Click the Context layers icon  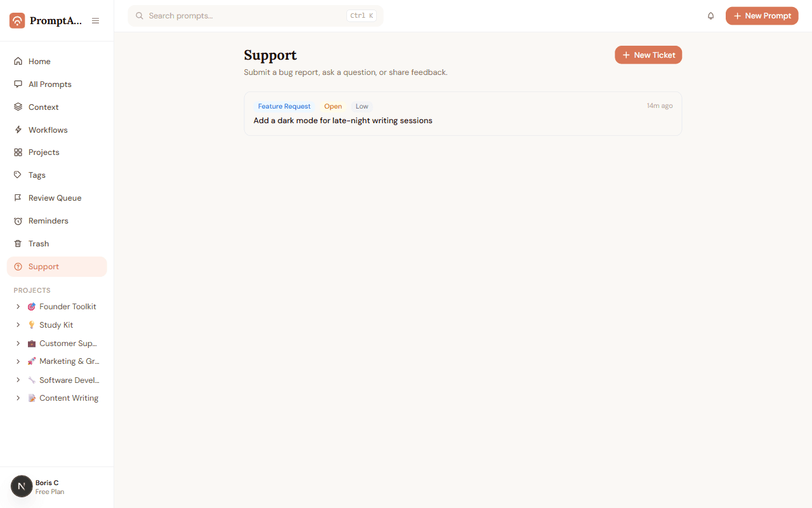point(18,107)
